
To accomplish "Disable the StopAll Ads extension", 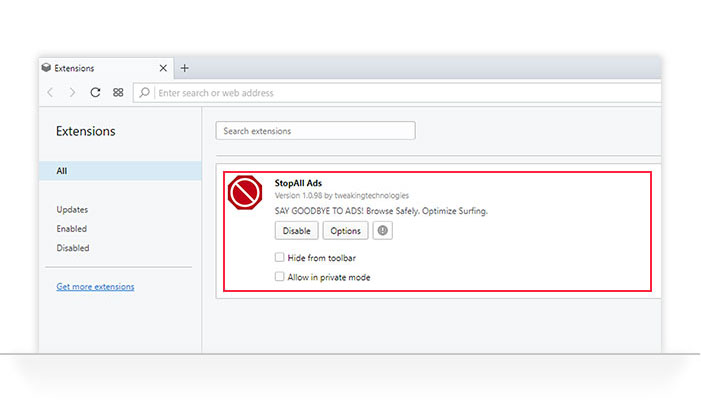I will point(296,231).
